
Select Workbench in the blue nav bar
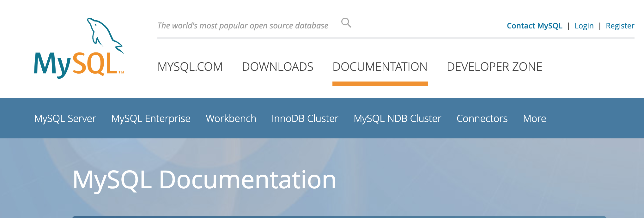tap(231, 118)
